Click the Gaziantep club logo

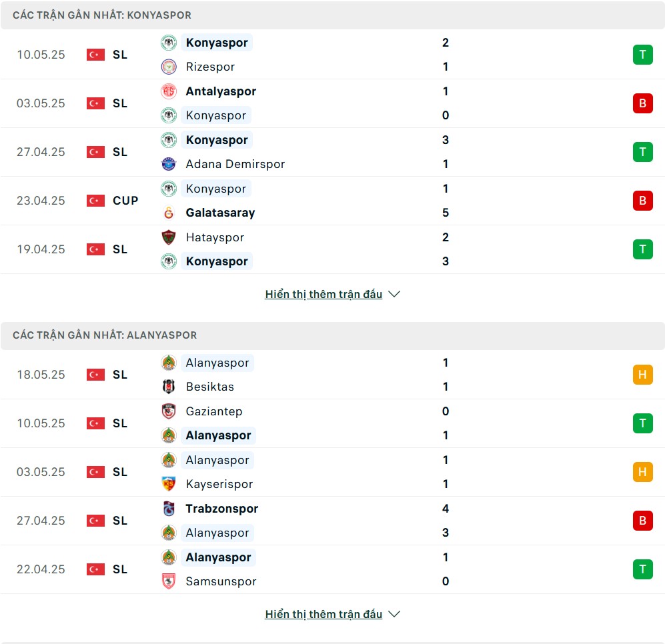coord(169,411)
